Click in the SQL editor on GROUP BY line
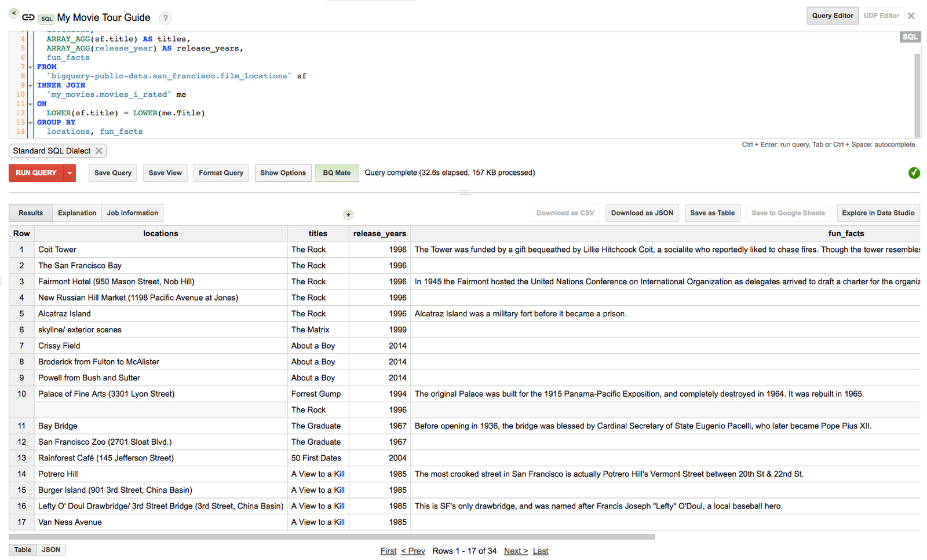This screenshot has height=560, width=927. click(x=56, y=122)
